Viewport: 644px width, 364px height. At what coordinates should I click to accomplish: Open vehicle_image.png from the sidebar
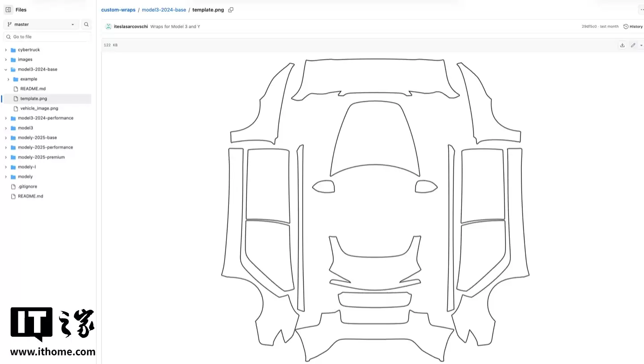40,108
